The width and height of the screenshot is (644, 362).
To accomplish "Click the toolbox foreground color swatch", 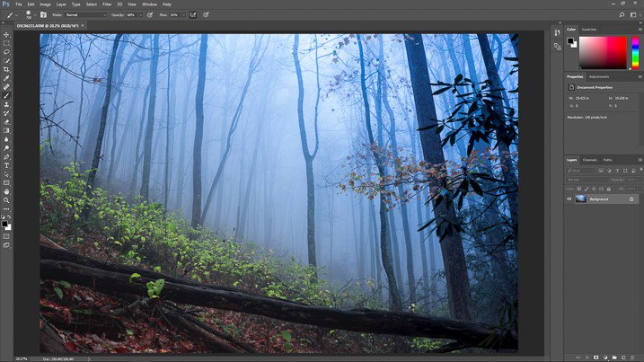I will point(4,224).
